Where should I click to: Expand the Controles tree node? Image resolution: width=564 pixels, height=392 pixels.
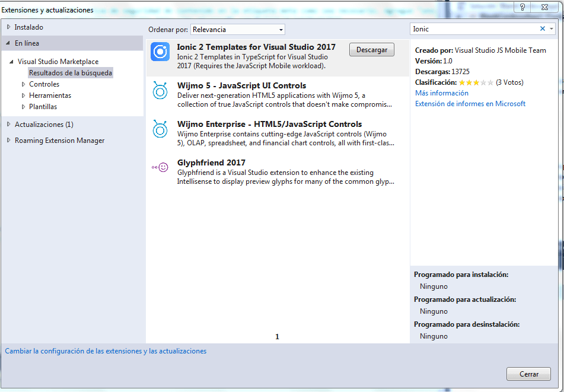(23, 84)
